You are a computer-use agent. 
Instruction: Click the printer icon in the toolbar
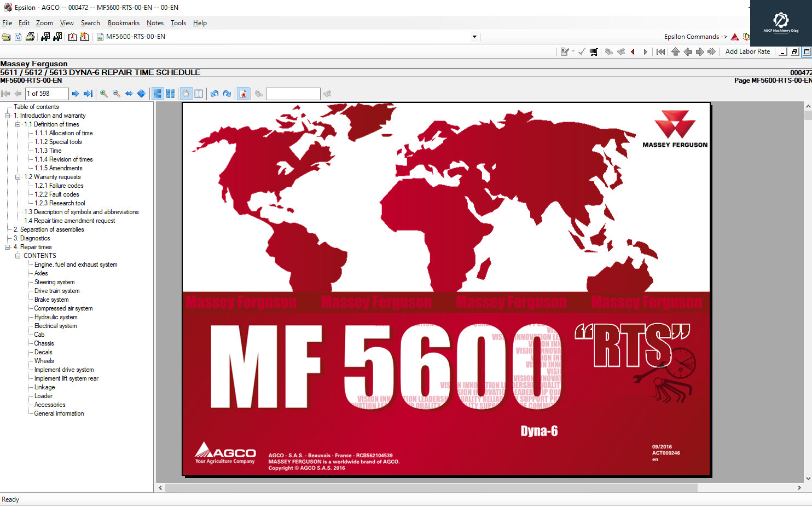[30, 37]
